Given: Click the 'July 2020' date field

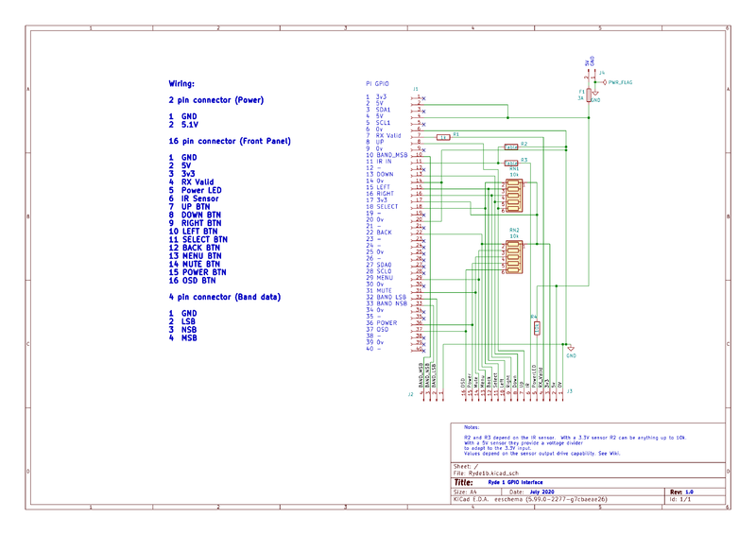Looking at the screenshot, I should coord(541,492).
